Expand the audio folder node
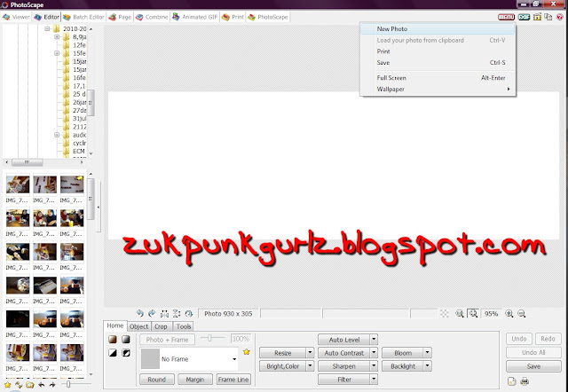 (x=57, y=135)
